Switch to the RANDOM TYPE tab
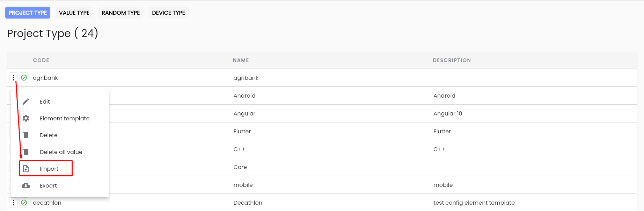This screenshot has width=644, height=211. click(x=121, y=13)
